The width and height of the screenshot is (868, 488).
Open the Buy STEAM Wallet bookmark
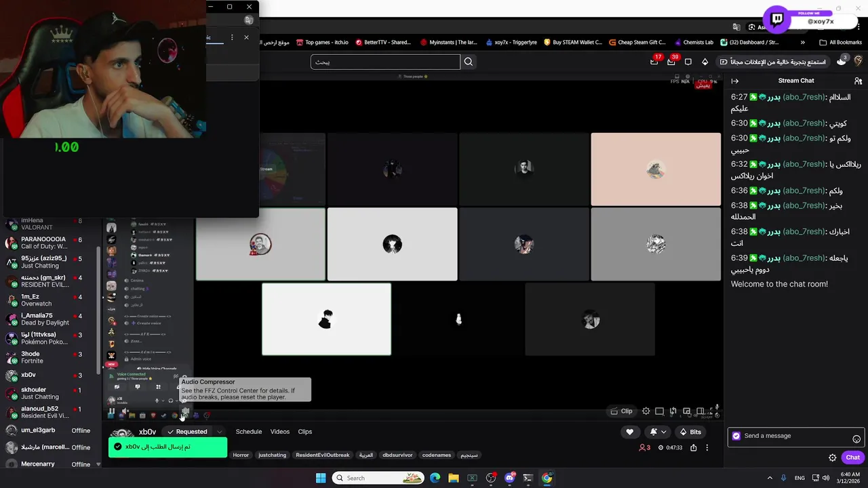(572, 42)
